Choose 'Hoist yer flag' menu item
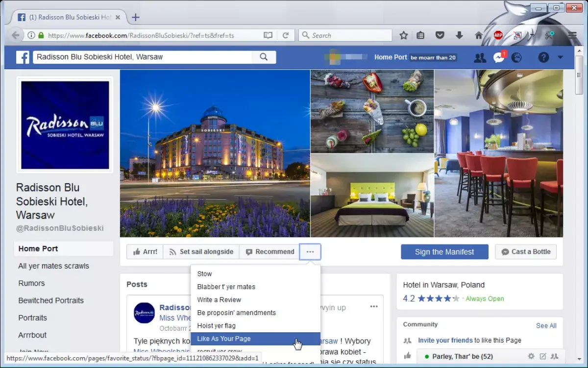 tap(255, 326)
